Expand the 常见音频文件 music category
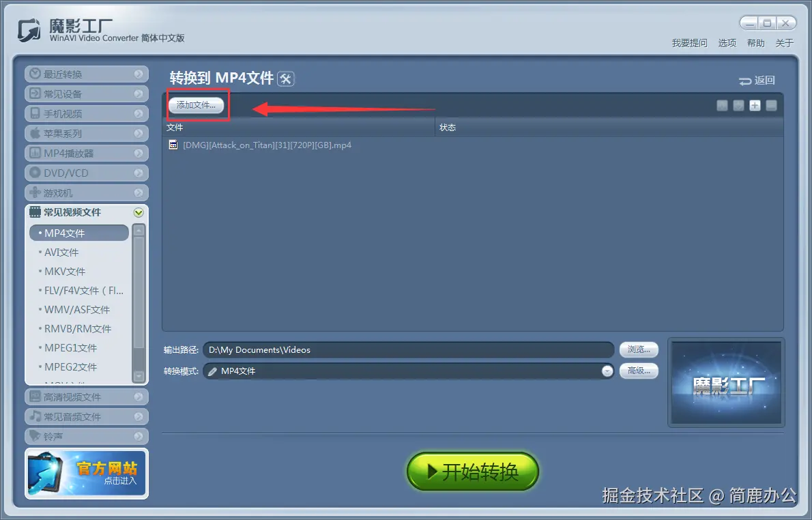The width and height of the screenshot is (812, 520). click(87, 416)
